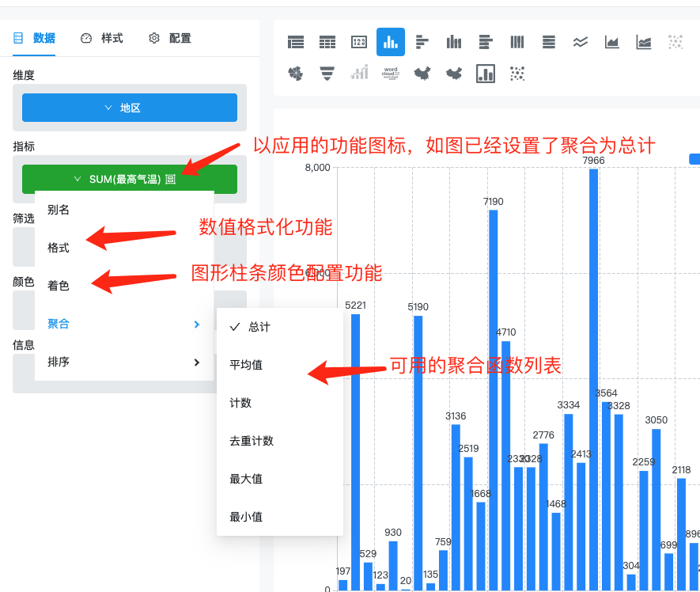Pick the funnel chart type icon
Viewport: 700px width, 592px height.
coord(327,73)
